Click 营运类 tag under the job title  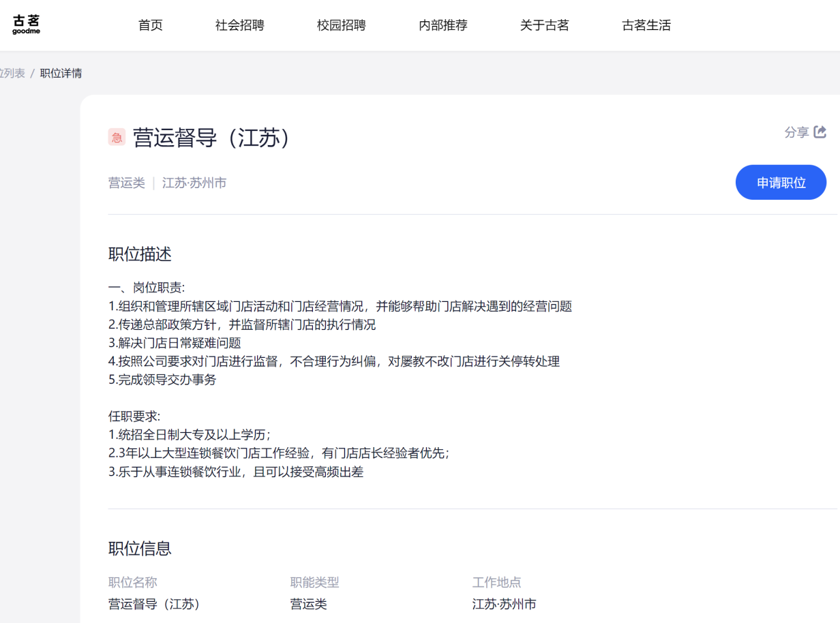click(x=127, y=183)
